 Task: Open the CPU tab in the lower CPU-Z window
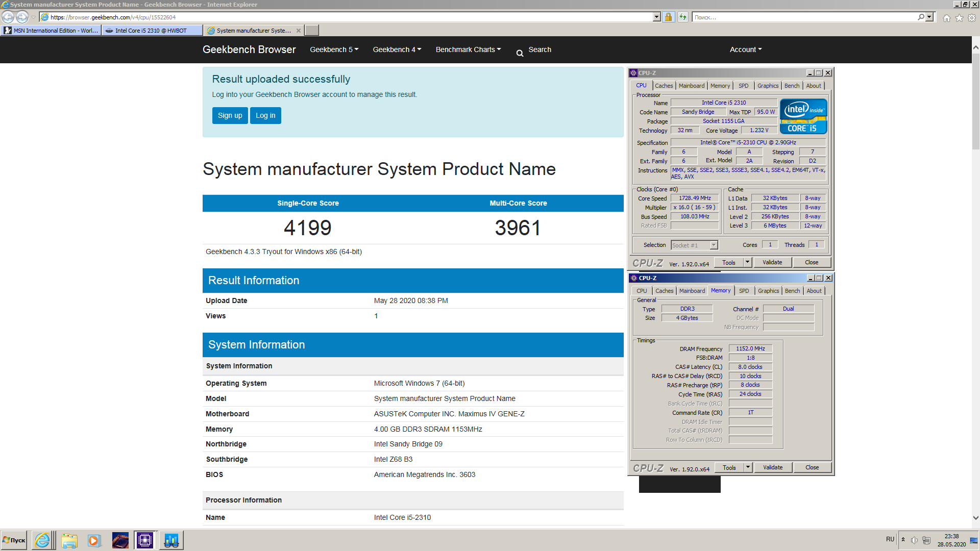(x=642, y=291)
